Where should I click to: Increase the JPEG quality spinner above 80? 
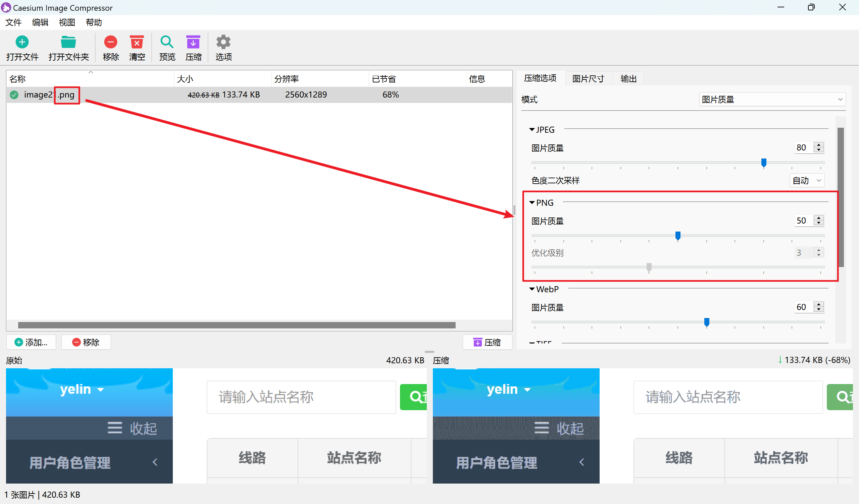(x=819, y=145)
